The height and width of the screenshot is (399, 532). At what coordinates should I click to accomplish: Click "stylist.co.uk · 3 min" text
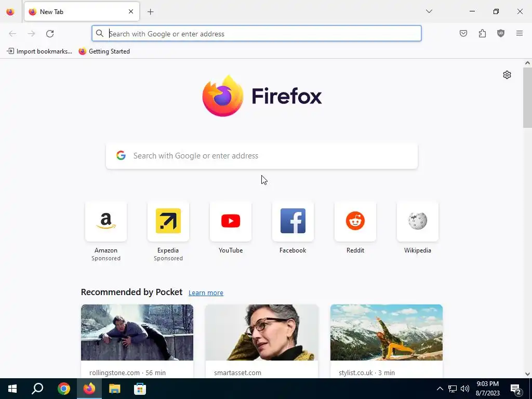point(367,373)
